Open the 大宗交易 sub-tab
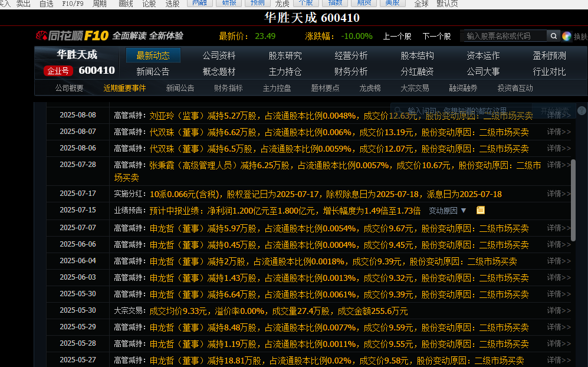Image resolution: width=588 pixels, height=367 pixels. pyautogui.click(x=415, y=88)
